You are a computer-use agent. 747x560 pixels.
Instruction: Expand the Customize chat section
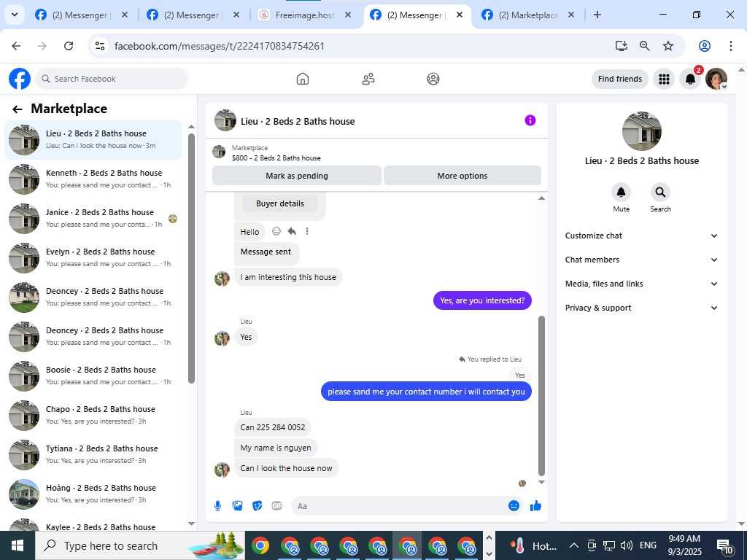click(641, 236)
